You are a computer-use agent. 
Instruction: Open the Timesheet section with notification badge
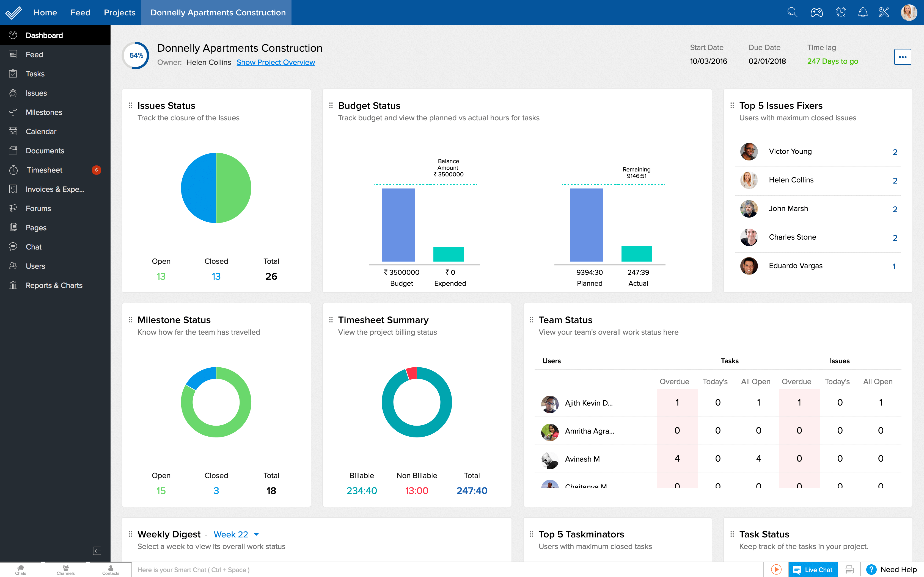tap(44, 170)
